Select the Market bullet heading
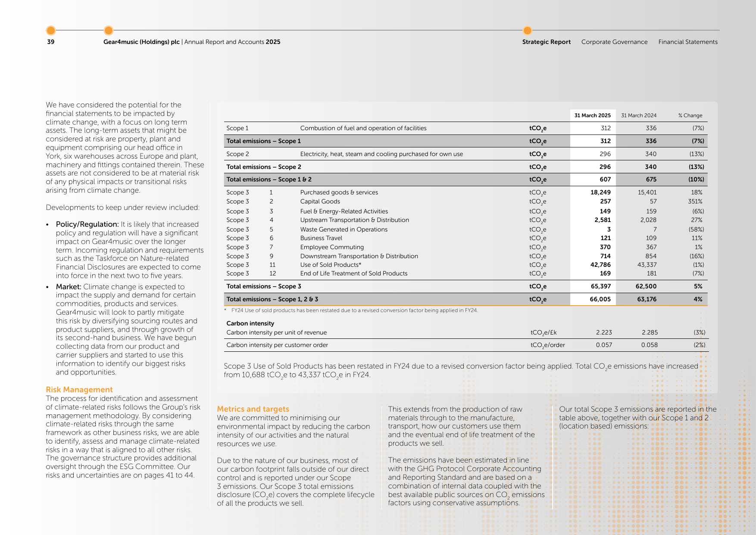This screenshot has width=756, height=535. [69, 287]
